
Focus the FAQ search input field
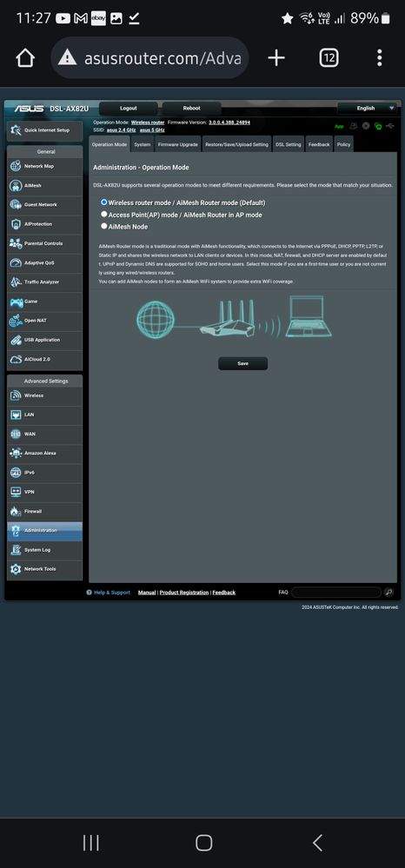point(336,593)
